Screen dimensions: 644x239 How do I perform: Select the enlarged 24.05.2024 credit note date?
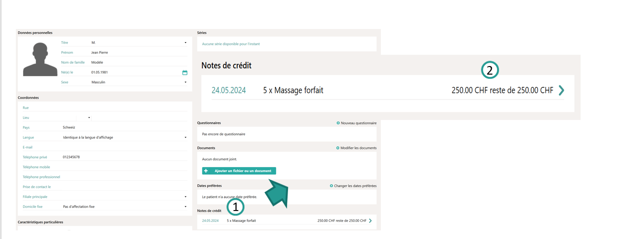pos(229,91)
